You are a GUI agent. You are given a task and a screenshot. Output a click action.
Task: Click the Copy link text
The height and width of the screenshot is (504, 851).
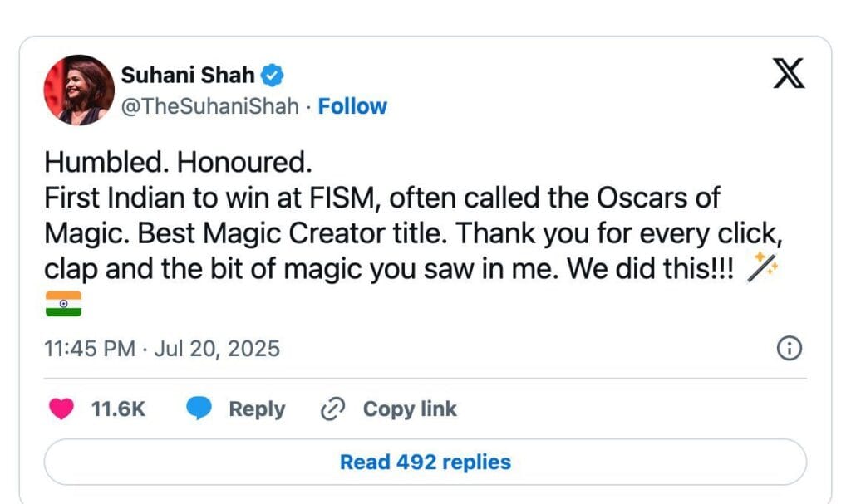tap(410, 409)
